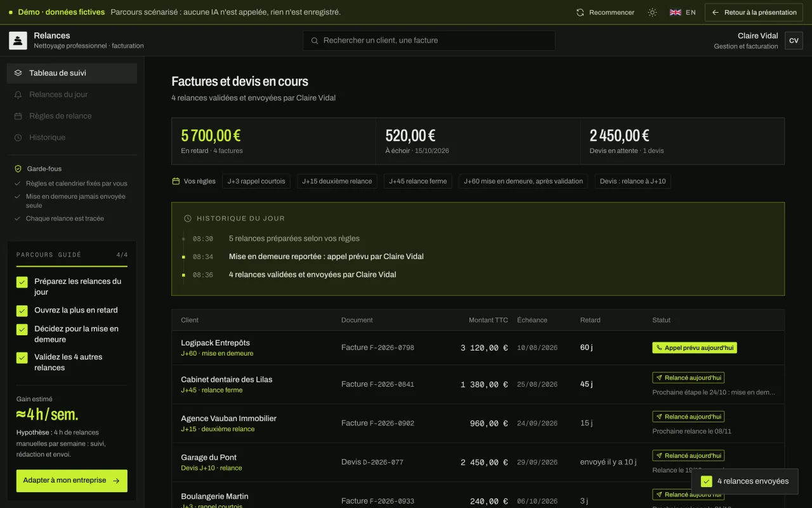The height and width of the screenshot is (508, 812).
Task: Toggle checkbox Décidez pour la mise en demeure
Action: click(22, 330)
